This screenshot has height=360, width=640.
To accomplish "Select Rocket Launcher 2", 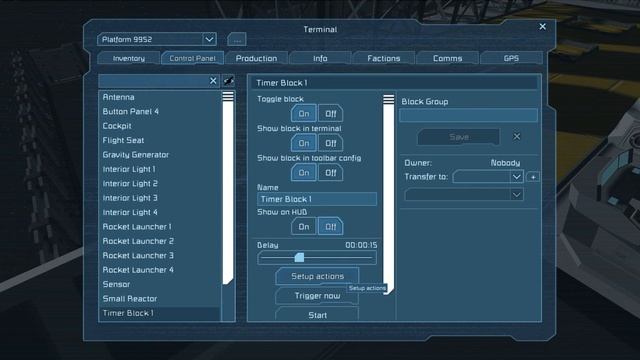I will click(160, 241).
